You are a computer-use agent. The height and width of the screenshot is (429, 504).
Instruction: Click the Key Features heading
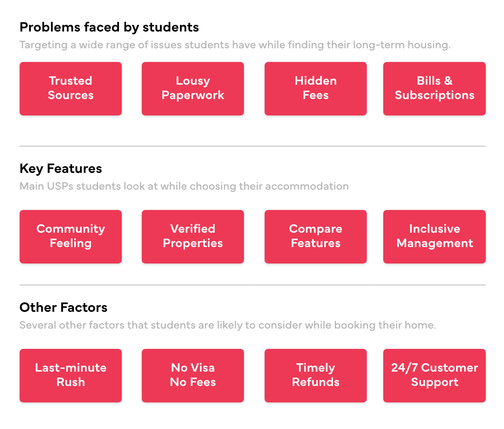[61, 169]
